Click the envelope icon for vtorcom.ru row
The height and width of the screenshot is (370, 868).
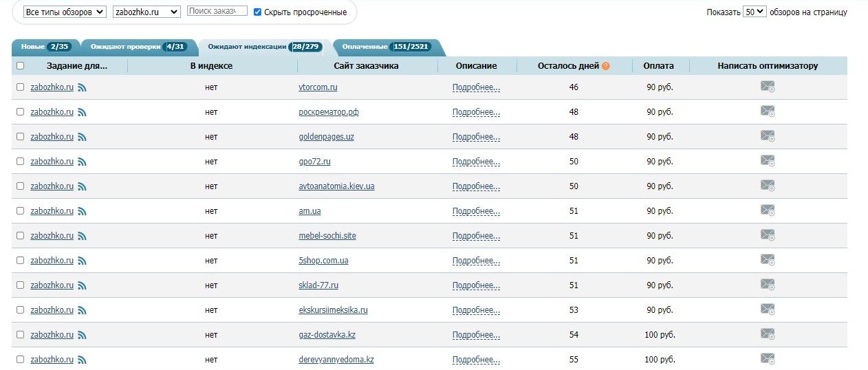click(767, 87)
